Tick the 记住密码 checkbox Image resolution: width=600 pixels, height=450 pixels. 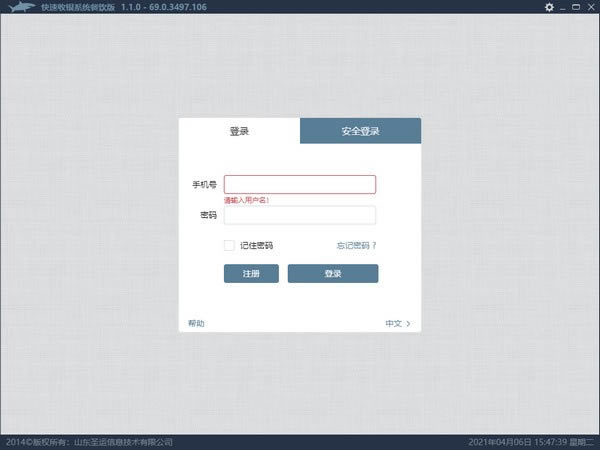(x=229, y=245)
